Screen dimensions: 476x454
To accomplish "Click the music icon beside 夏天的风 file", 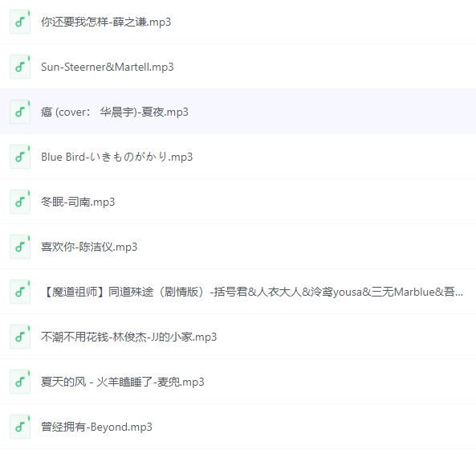I will click(x=20, y=382).
